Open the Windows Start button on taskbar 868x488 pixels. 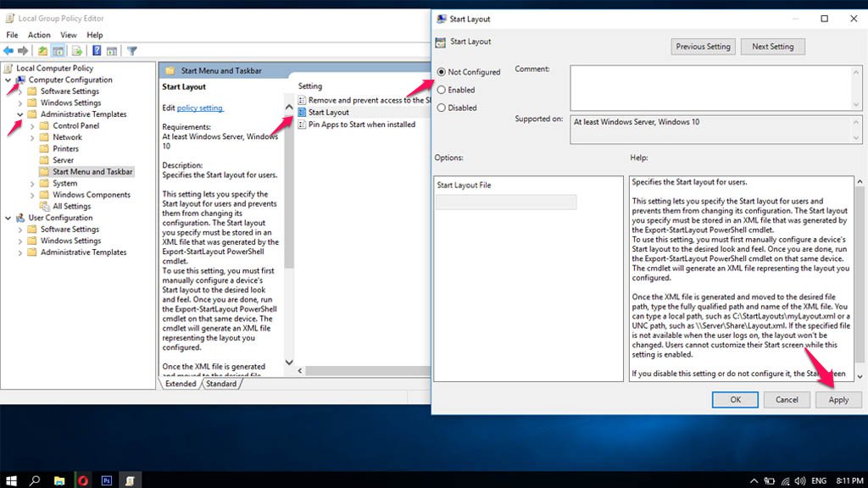point(10,480)
